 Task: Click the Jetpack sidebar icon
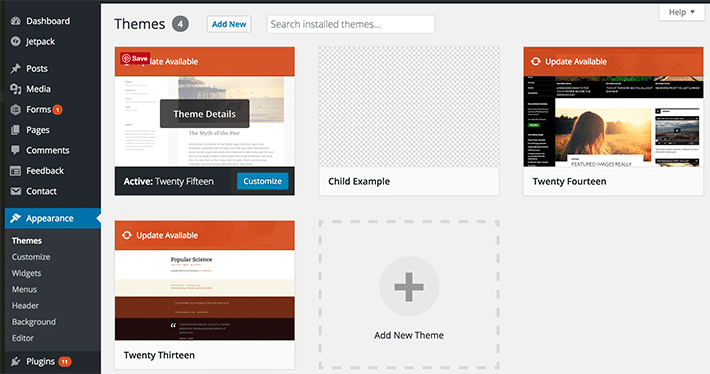pyautogui.click(x=16, y=41)
